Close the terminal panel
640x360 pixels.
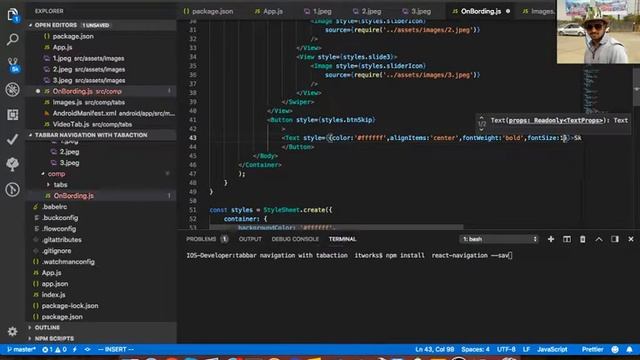click(x=631, y=239)
